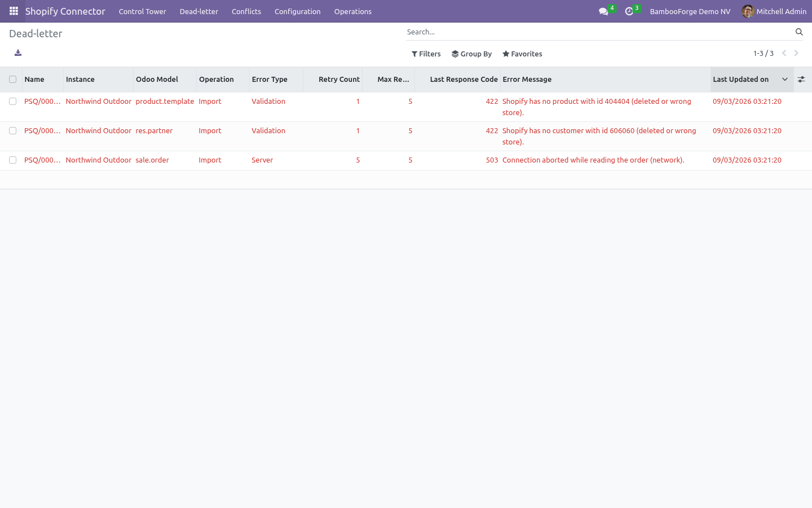Sort by Last Response Code header
Image resolution: width=812 pixels, height=508 pixels.
(458, 80)
